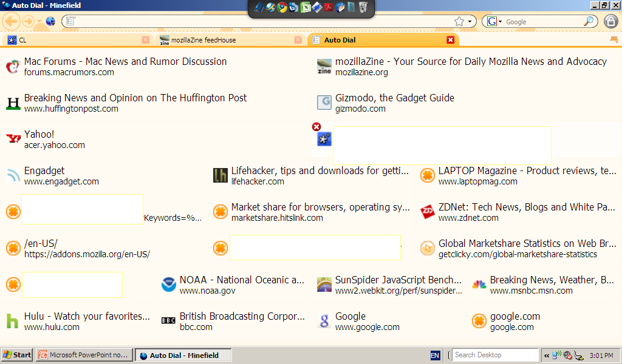Close the CL tab
The image size is (622, 364).
tap(146, 40)
